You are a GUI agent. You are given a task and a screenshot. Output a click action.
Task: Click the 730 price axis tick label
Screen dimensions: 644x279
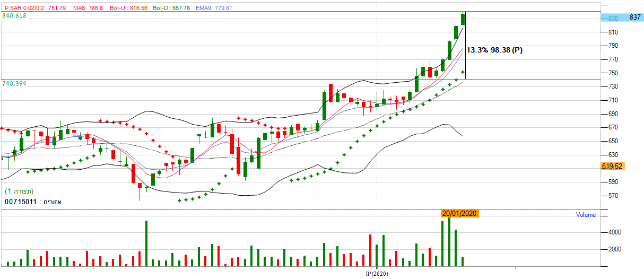[x=613, y=86]
